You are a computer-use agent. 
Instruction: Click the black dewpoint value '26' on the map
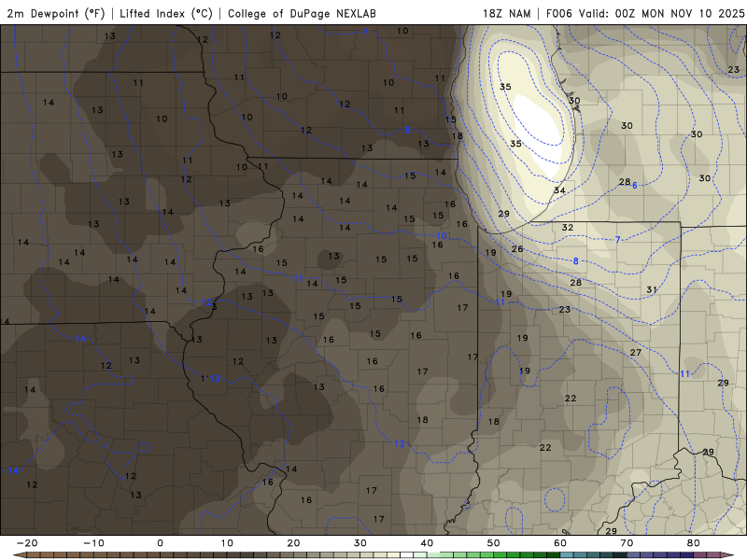(x=517, y=249)
